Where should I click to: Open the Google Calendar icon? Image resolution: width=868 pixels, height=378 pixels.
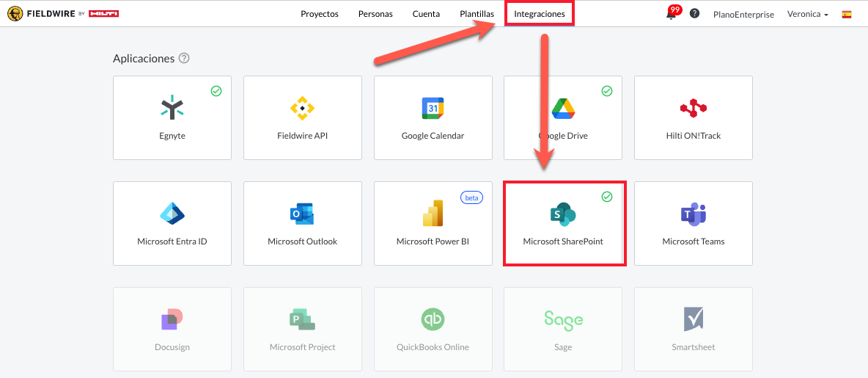(433, 107)
